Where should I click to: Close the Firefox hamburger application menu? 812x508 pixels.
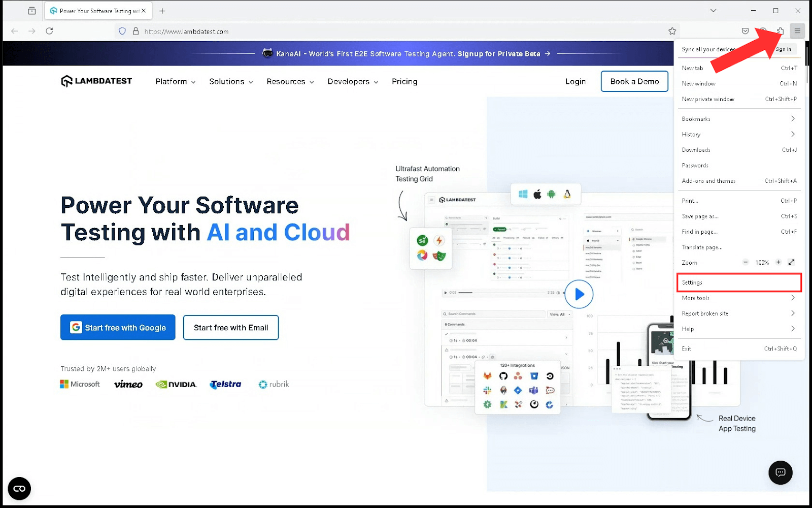coord(797,31)
